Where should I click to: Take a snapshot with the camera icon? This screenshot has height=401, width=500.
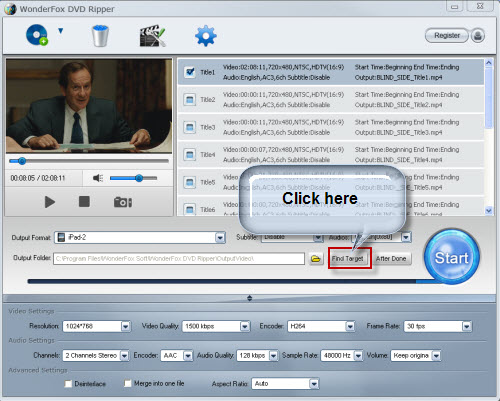123,202
